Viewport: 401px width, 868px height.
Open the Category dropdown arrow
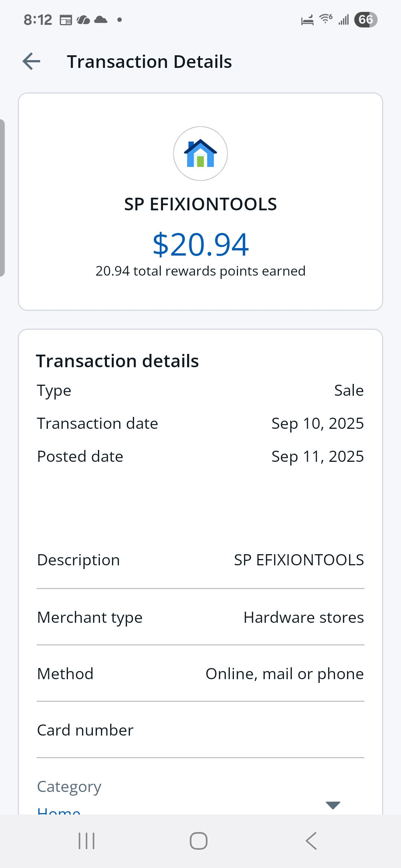click(333, 805)
